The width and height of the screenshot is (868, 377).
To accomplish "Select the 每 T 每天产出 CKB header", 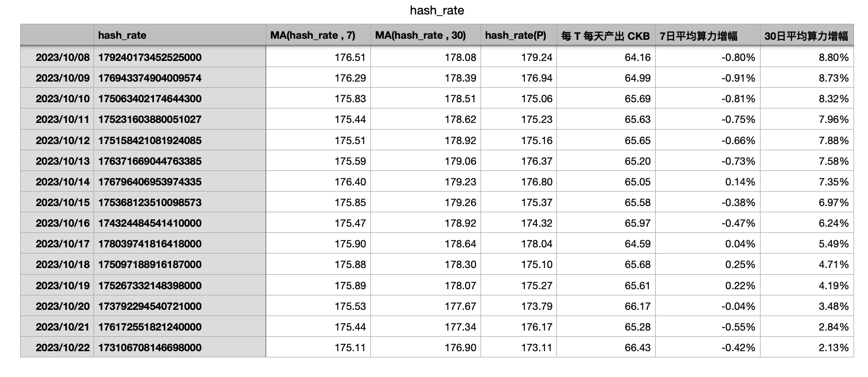I will pos(606,35).
